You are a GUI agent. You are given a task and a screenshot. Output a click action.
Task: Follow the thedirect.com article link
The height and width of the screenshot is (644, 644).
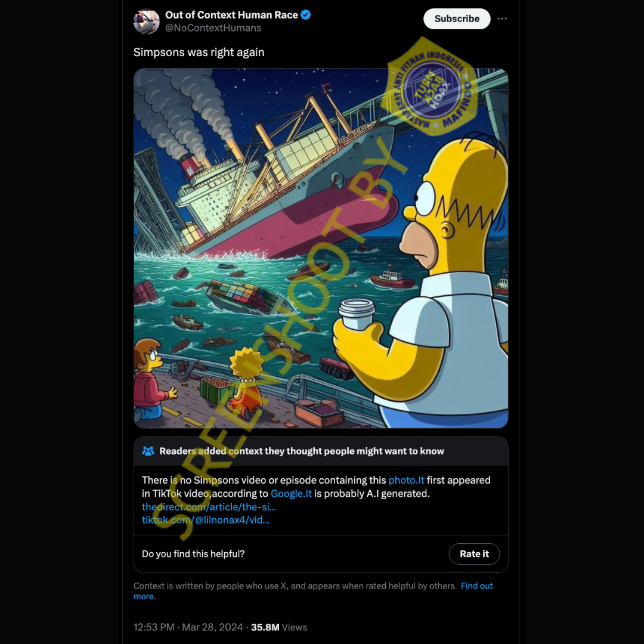(209, 507)
